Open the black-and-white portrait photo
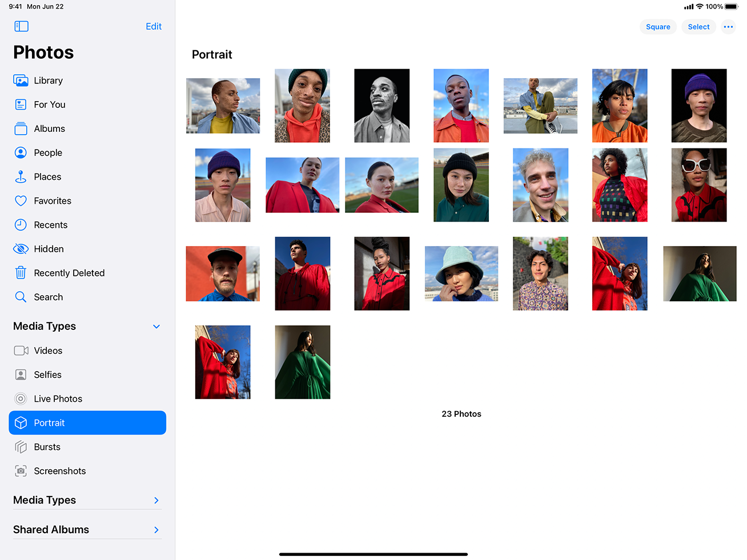 point(382,106)
